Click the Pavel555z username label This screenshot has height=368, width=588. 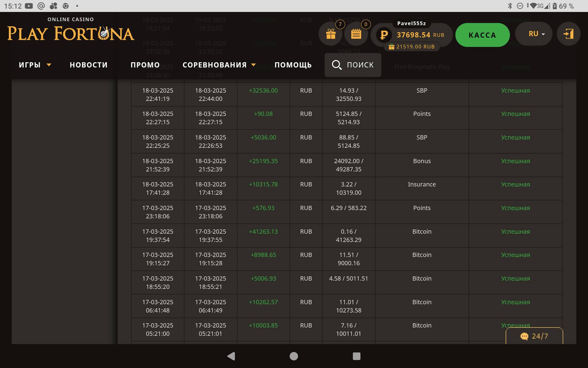point(411,23)
